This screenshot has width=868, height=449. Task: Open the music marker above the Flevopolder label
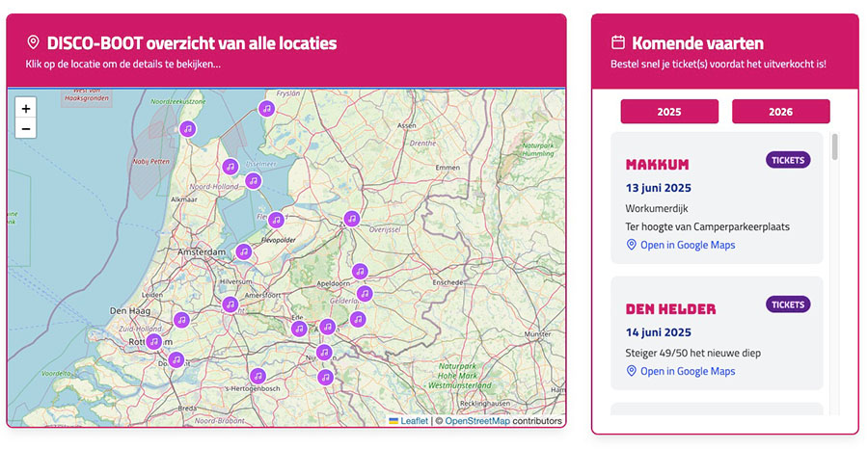pyautogui.click(x=276, y=220)
